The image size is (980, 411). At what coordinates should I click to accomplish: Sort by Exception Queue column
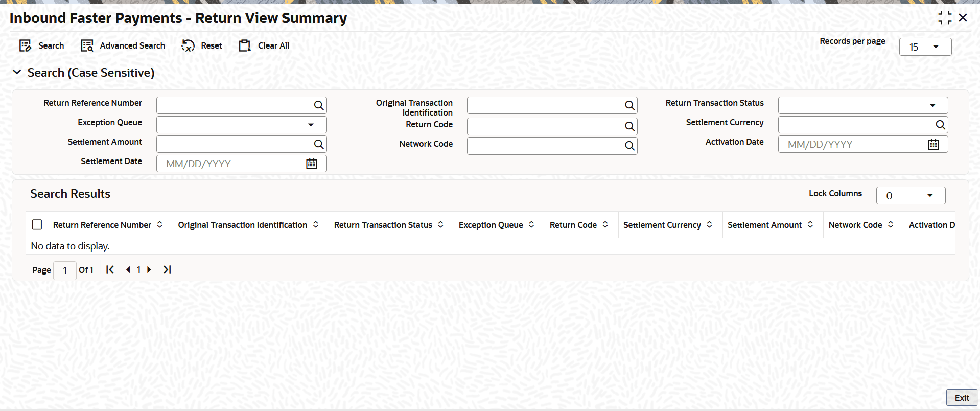point(531,224)
